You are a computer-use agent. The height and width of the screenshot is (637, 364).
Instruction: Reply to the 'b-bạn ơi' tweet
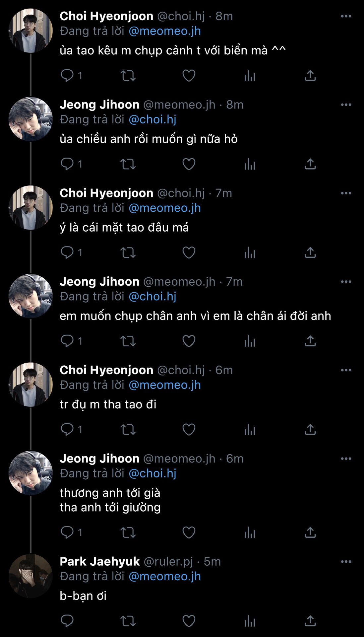click(x=67, y=621)
